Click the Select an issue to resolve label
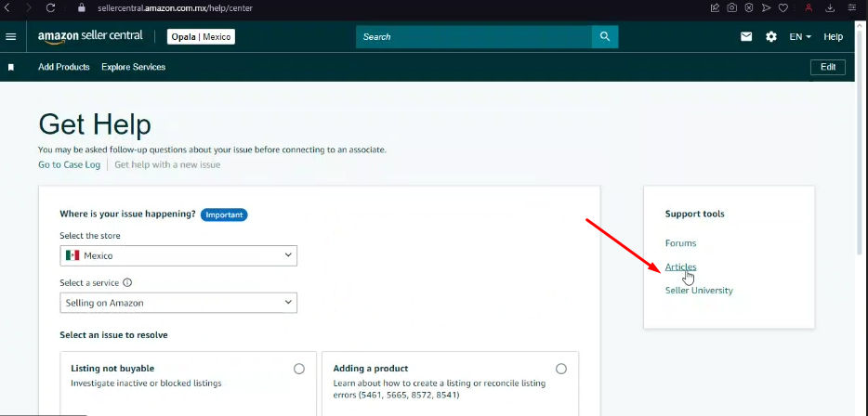This screenshot has width=868, height=416. [113, 334]
